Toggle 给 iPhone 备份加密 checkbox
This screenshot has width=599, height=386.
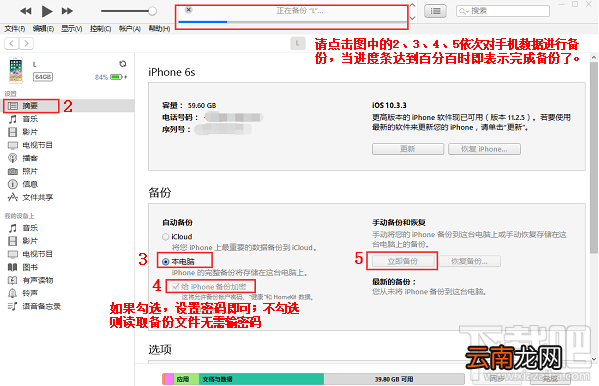click(x=176, y=287)
